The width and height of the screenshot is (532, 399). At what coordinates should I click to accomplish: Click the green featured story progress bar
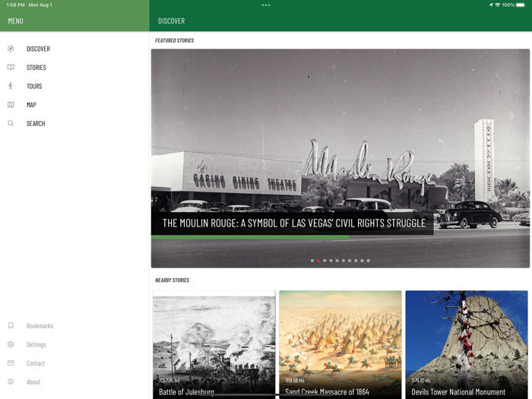(x=250, y=237)
